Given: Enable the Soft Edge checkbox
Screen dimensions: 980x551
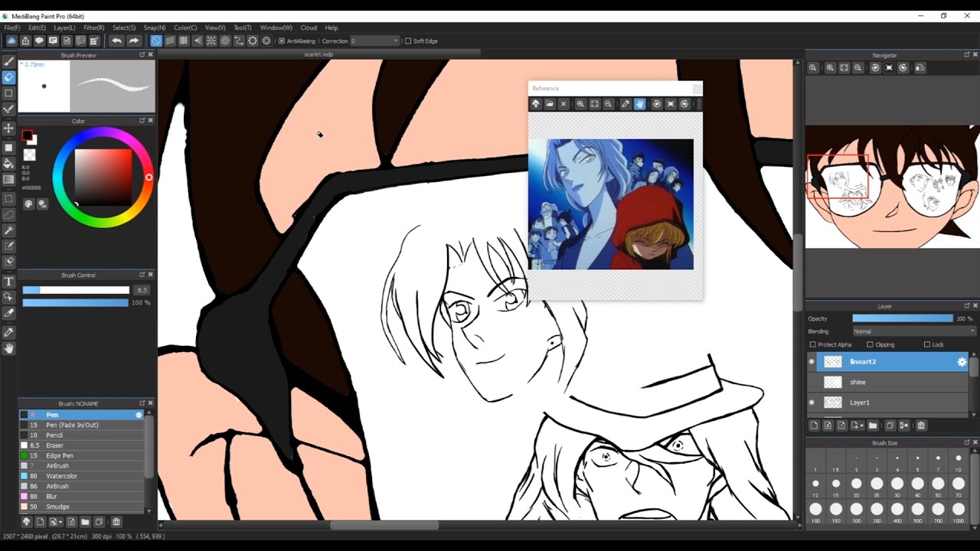Looking at the screenshot, I should click(x=408, y=41).
